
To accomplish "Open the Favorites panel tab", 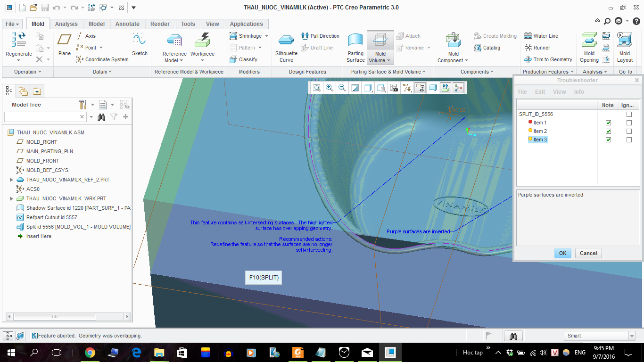I will point(37,91).
